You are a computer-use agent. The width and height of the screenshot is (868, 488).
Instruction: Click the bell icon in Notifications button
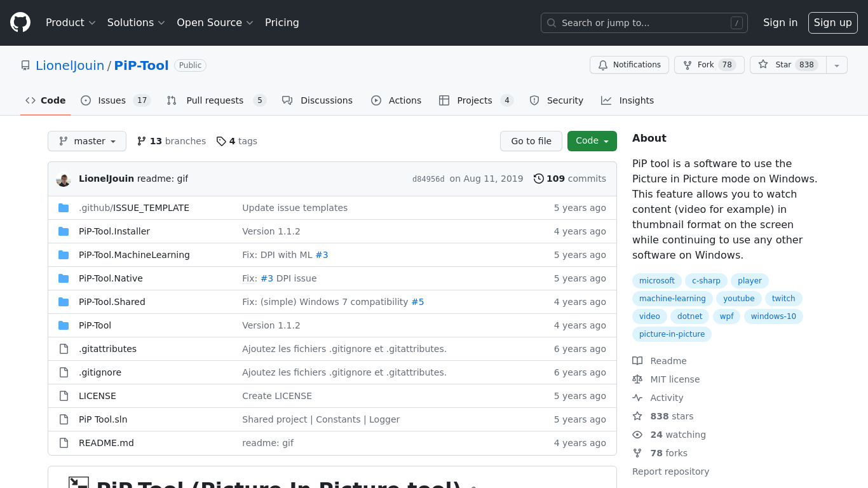[x=603, y=65]
